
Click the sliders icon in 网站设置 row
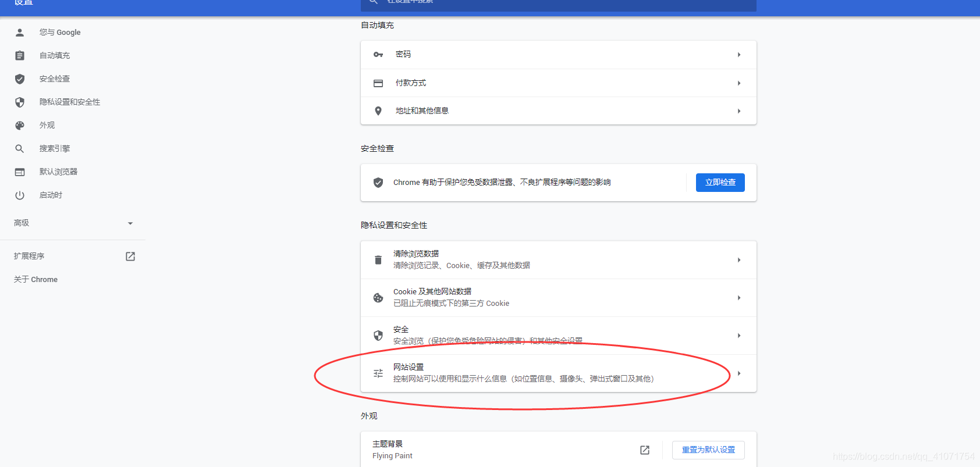[378, 373]
